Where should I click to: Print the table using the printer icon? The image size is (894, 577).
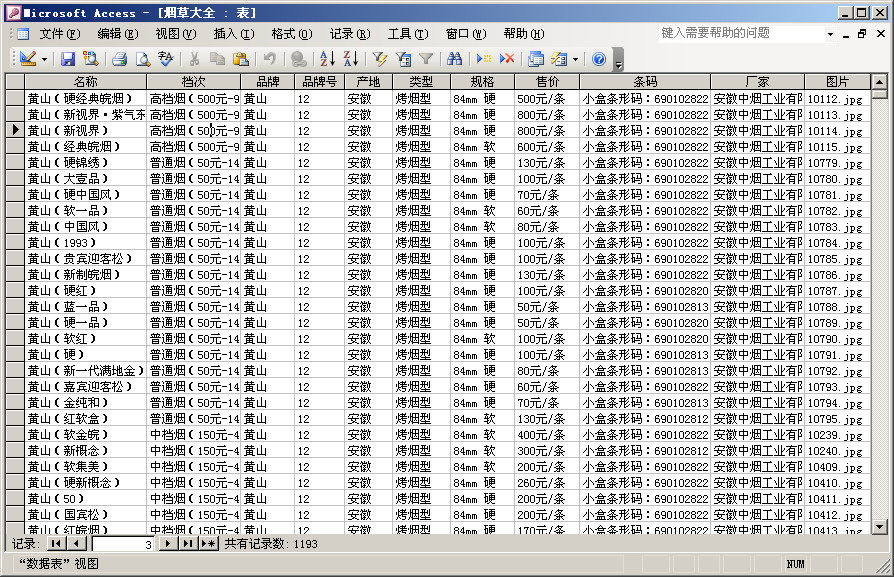pos(119,58)
